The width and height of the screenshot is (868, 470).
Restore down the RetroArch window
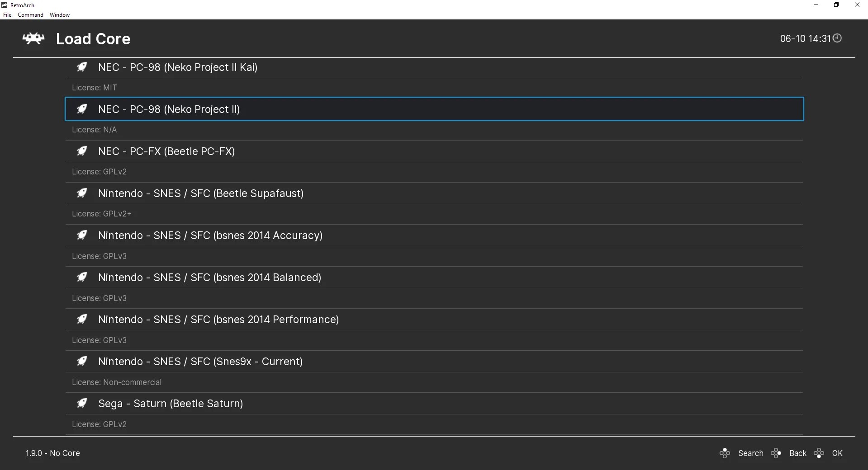click(x=836, y=5)
